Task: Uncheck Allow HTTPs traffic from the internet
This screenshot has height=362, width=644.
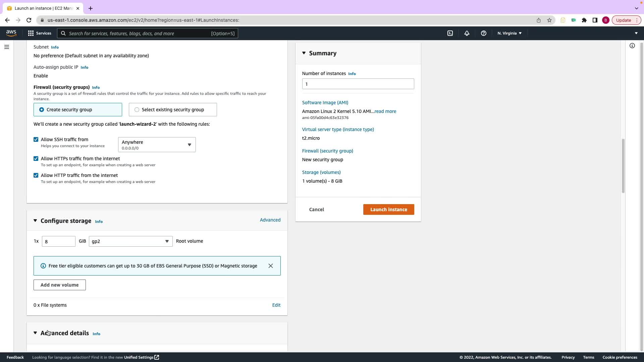Action: point(36,159)
